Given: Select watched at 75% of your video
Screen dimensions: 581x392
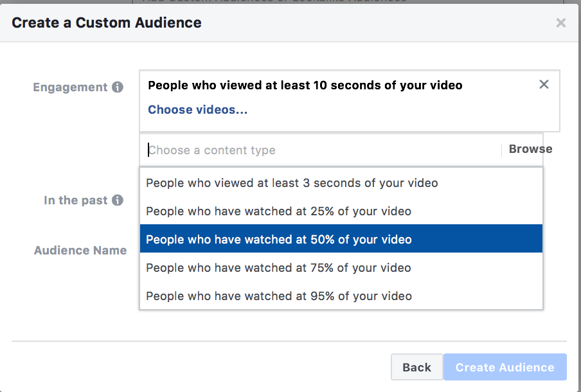Looking at the screenshot, I should (341, 268).
